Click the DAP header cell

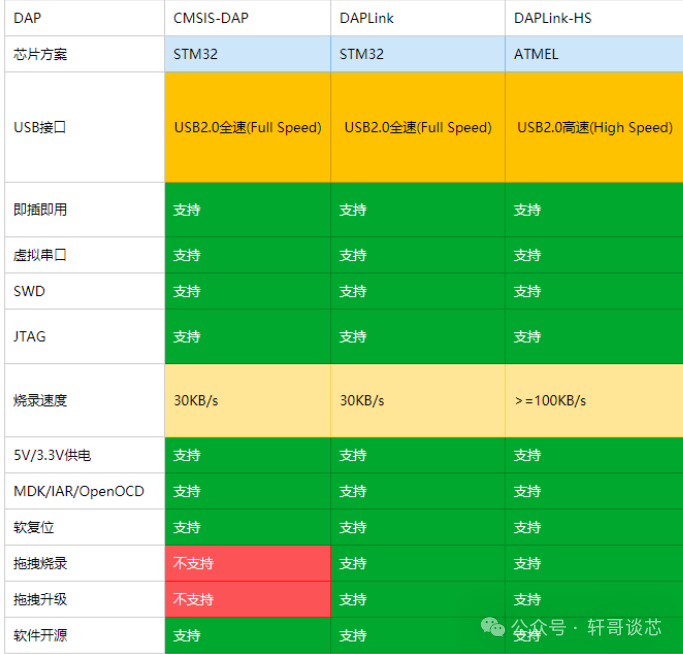click(x=85, y=18)
